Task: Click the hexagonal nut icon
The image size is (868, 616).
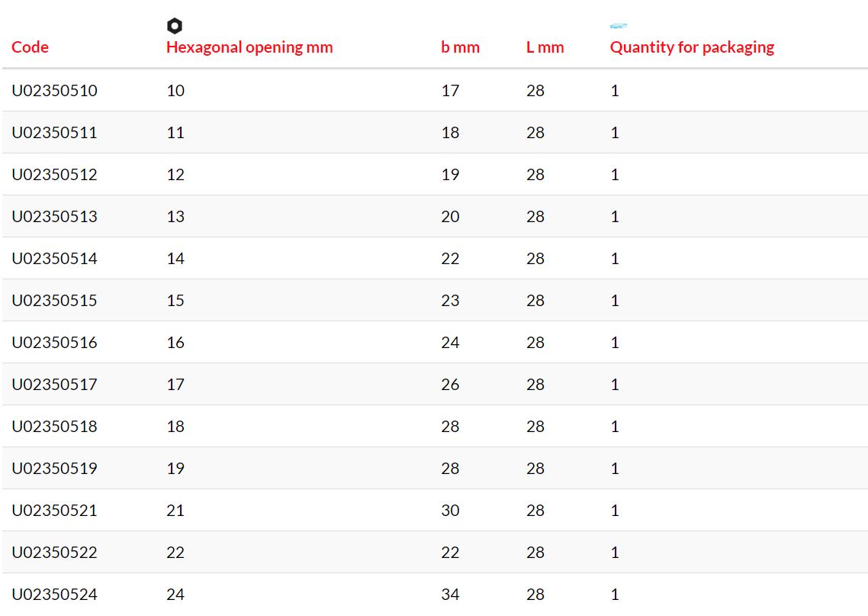Action: tap(175, 25)
